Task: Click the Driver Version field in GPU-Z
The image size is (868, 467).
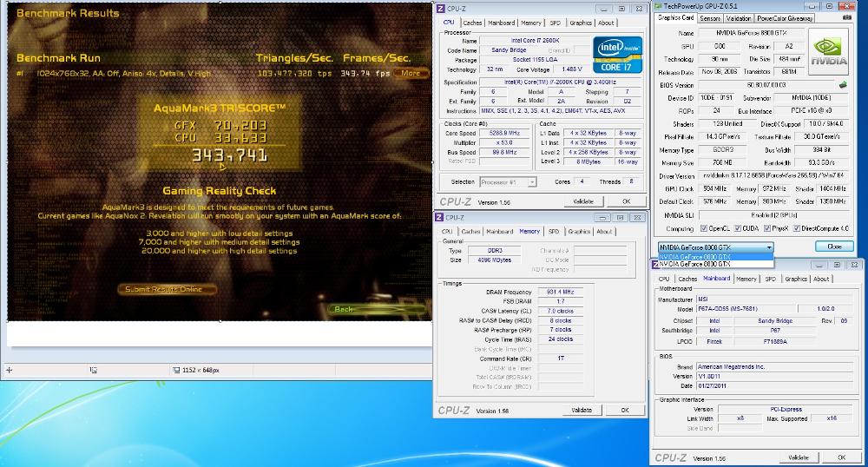Action: pyautogui.click(x=773, y=176)
